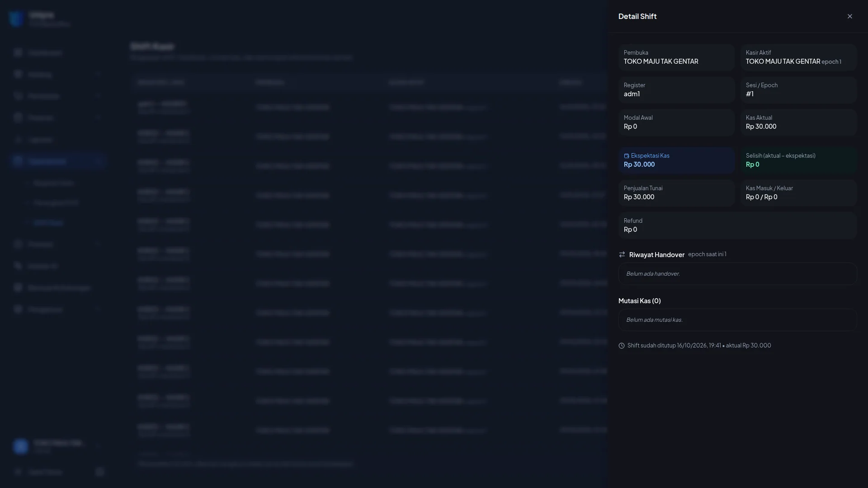Click the clock icon beside shift closed note
Screen dimensions: 868x488
point(622,346)
